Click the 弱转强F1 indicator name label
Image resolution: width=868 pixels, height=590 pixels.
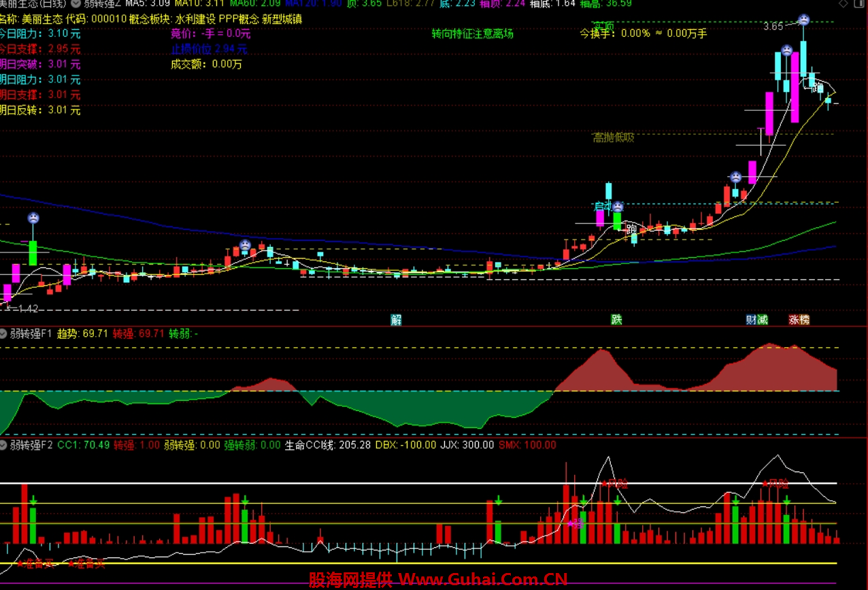click(x=31, y=333)
